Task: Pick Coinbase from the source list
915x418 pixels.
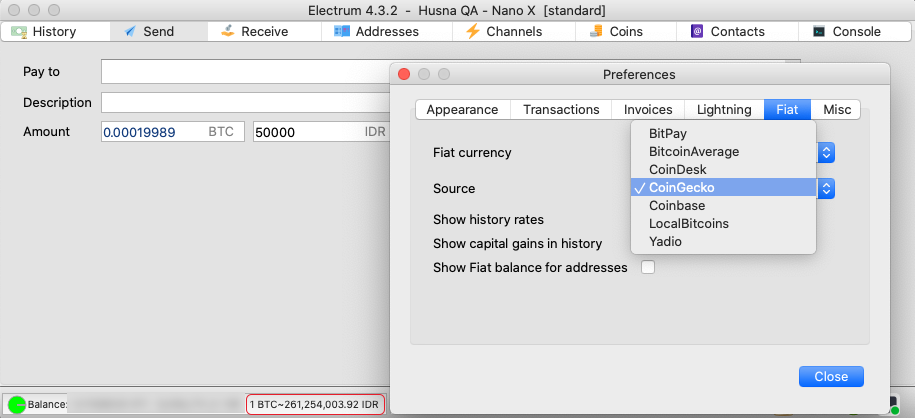Action: click(x=723, y=205)
